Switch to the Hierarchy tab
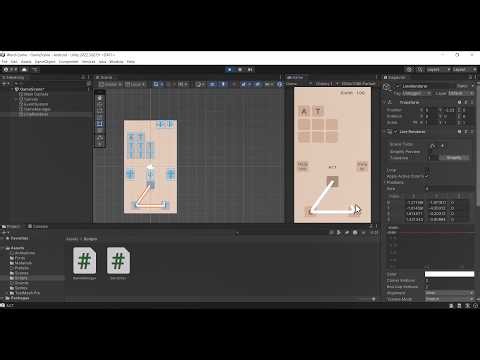 (13, 77)
